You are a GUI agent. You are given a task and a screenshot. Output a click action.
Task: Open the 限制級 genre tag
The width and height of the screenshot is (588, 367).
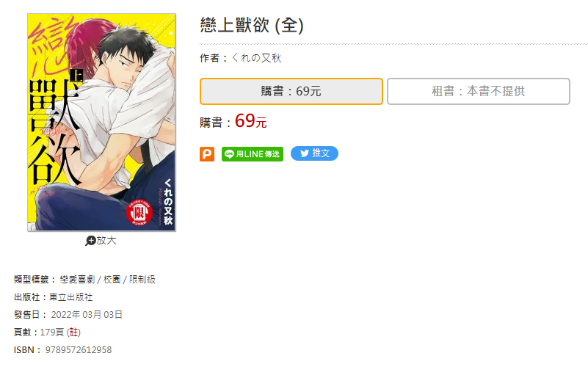click(x=142, y=279)
